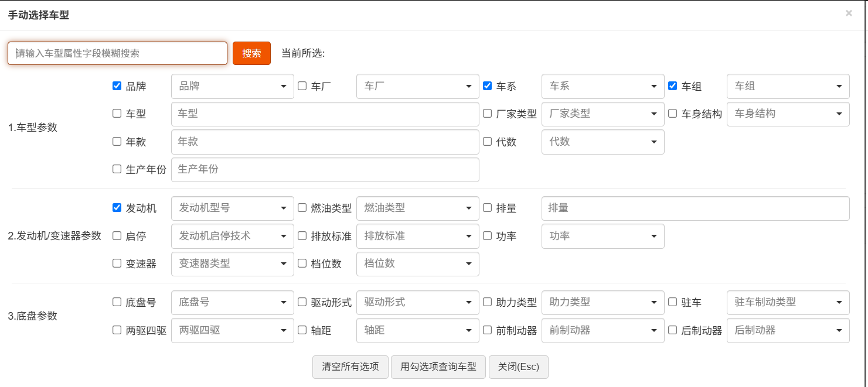Open the 变速器类型 dropdown
868x387 pixels.
tap(232, 264)
